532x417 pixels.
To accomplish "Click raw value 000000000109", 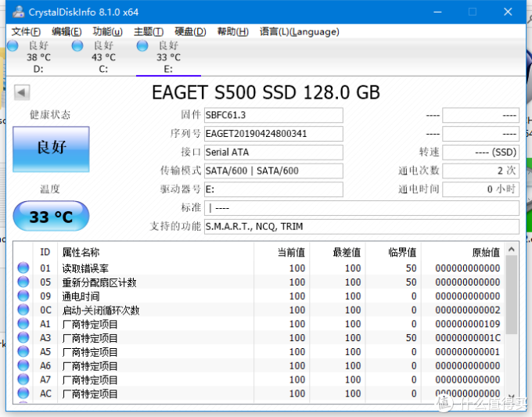I will point(468,324).
